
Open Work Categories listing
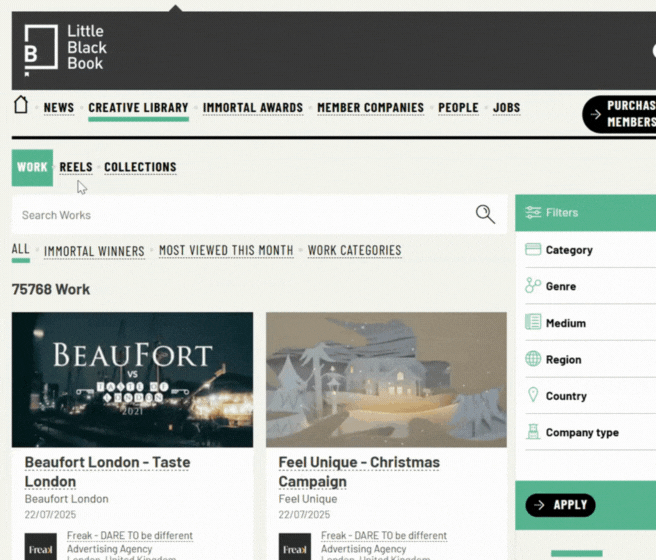pyautogui.click(x=355, y=250)
